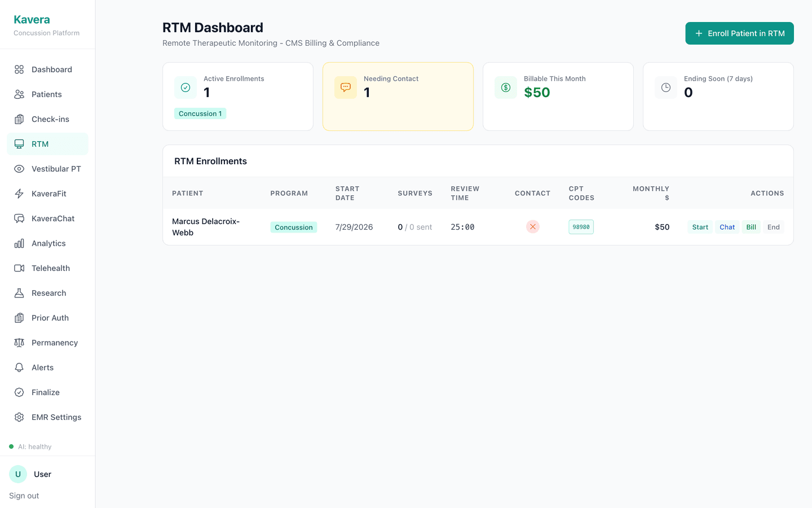Screen dimensions: 812x508
Task: Click the Dashboard grid icon in sidebar
Action: [x=19, y=69]
